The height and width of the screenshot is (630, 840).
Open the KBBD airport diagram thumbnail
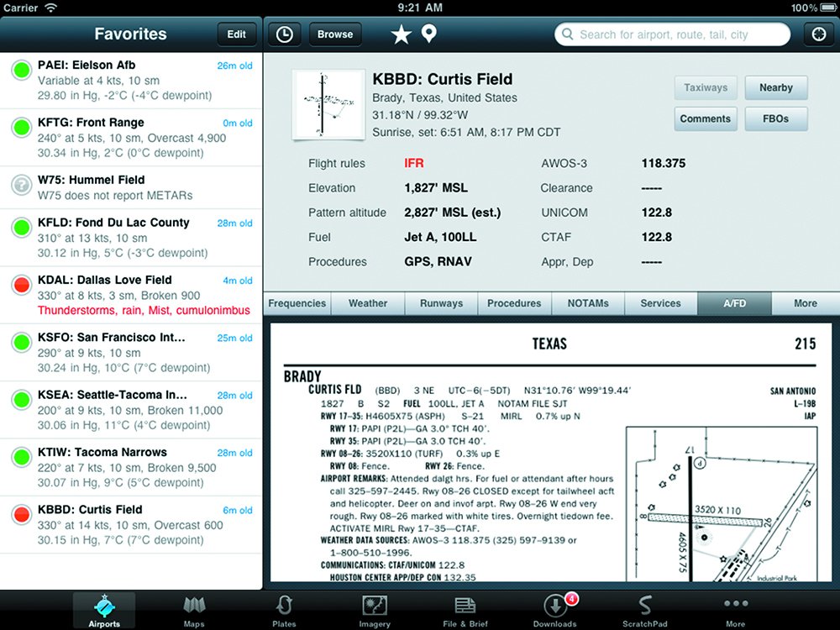323,104
